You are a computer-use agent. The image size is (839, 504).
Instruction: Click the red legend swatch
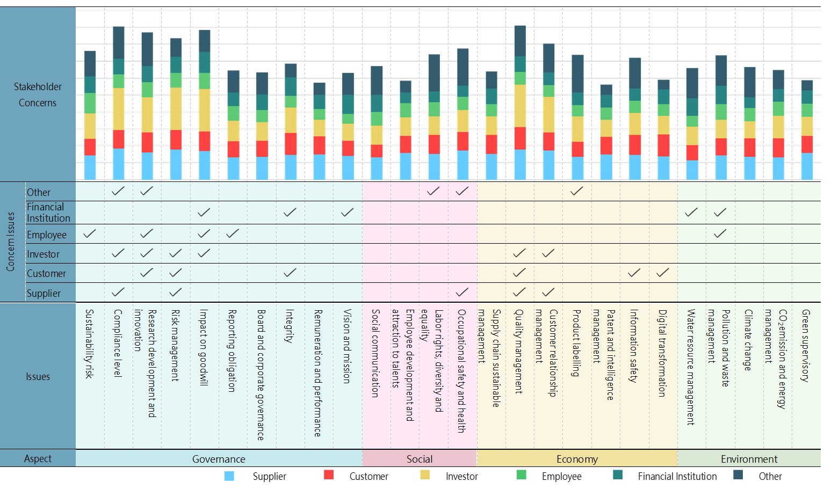[329, 474]
